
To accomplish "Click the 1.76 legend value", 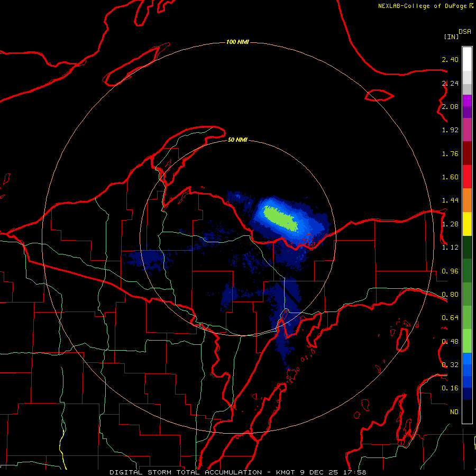I will click(x=450, y=153).
